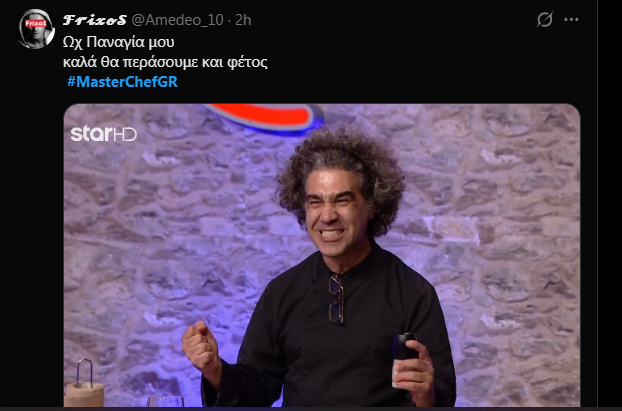The width and height of the screenshot is (622, 411).
Task: Click the glasses hanging on the black shirt
Action: tap(336, 298)
